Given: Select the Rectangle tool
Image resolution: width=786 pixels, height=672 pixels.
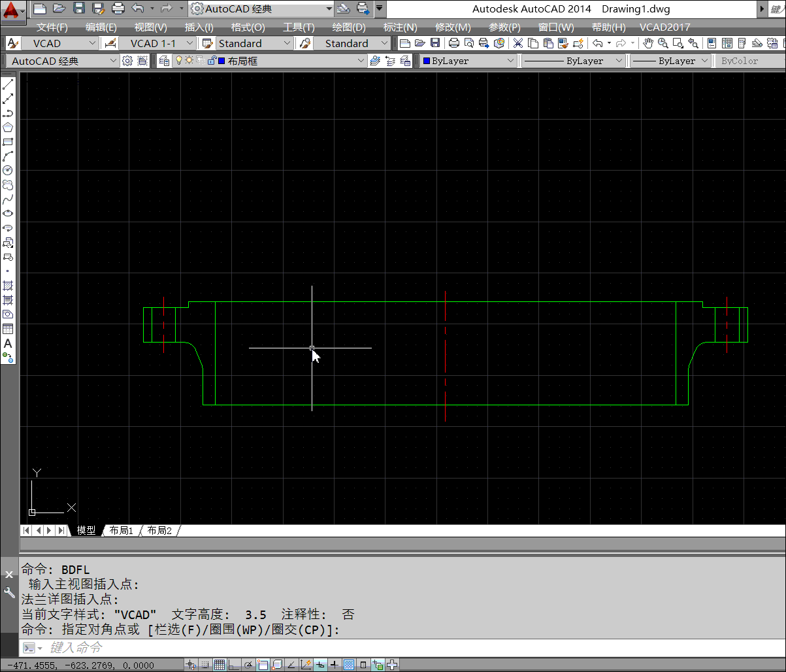Looking at the screenshot, I should pyautogui.click(x=8, y=142).
